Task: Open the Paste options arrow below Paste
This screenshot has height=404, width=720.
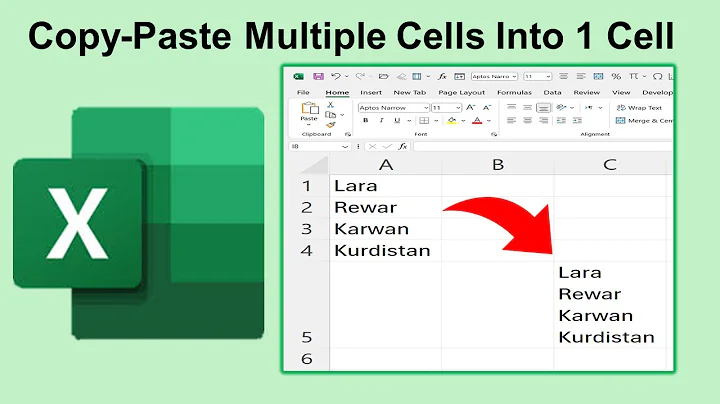Action: click(309, 125)
